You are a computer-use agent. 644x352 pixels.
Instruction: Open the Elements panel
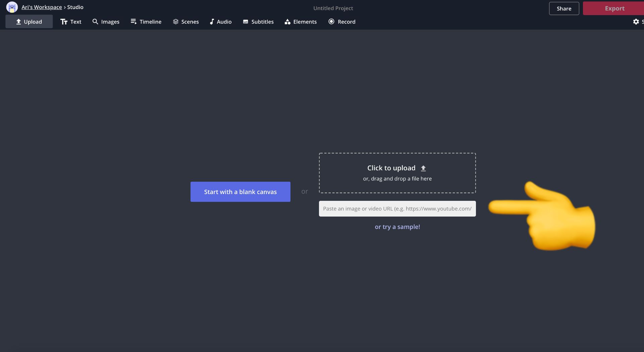tap(300, 21)
